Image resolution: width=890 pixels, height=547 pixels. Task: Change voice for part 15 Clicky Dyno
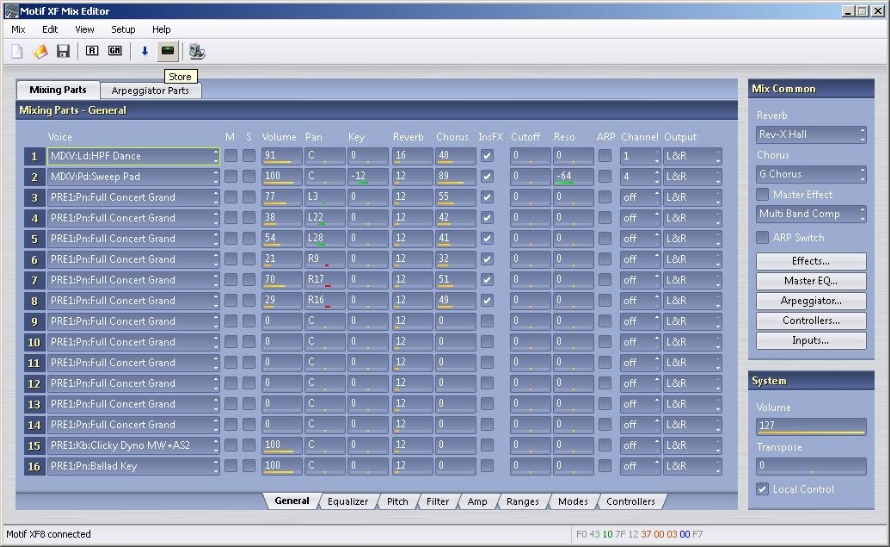click(x=133, y=445)
